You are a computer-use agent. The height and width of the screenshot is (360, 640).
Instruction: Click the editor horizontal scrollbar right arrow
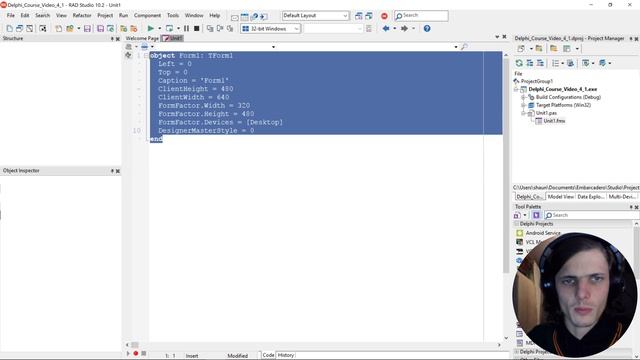(499, 345)
